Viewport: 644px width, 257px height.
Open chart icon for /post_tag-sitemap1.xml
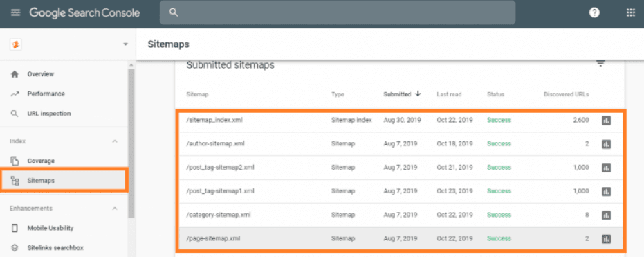point(606,192)
